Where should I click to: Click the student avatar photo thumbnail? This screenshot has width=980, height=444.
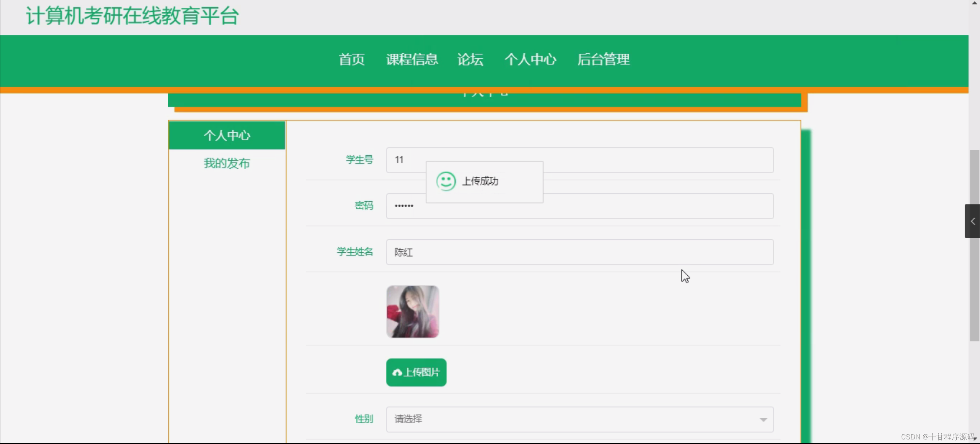point(412,312)
